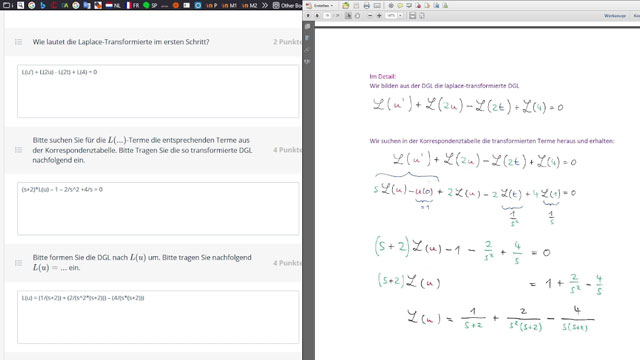Click the page number field
This screenshot has height=360, width=640.
coord(327,16)
